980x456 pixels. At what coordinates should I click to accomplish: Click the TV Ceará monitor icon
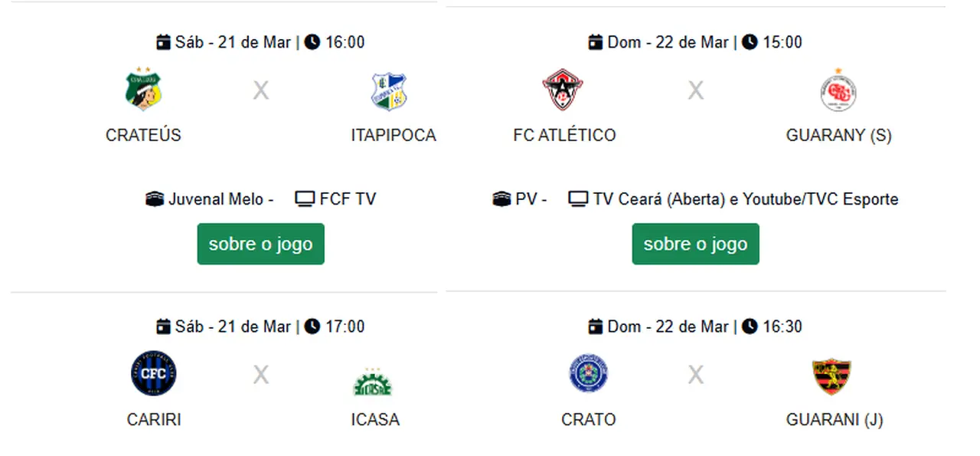click(x=578, y=199)
